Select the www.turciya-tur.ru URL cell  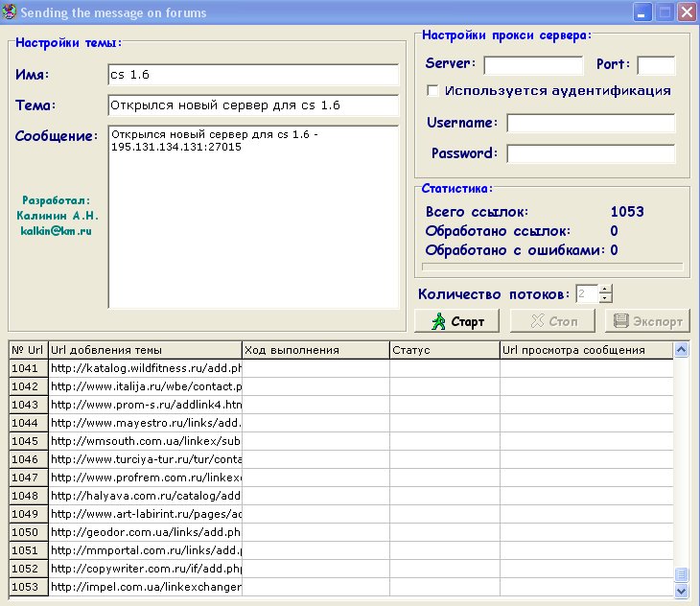tap(145, 459)
